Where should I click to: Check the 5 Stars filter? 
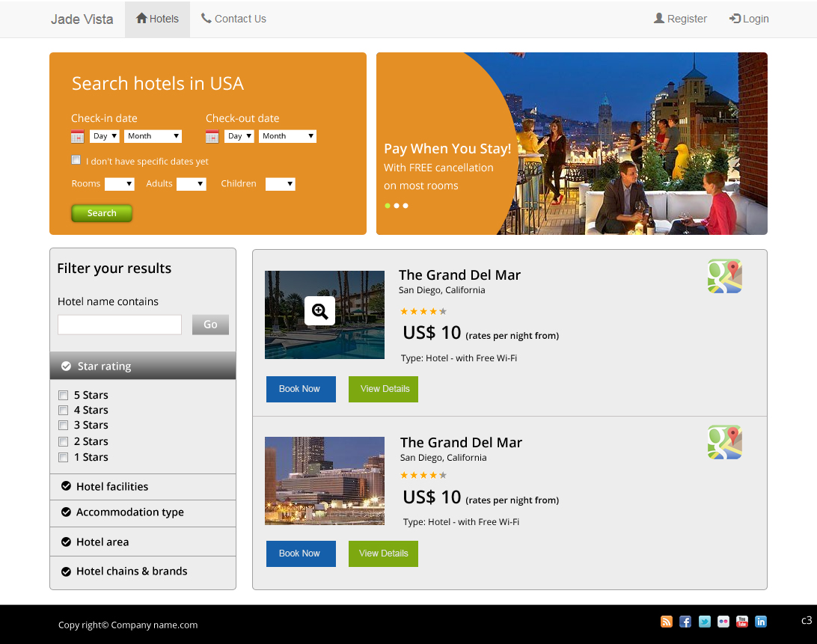point(64,395)
